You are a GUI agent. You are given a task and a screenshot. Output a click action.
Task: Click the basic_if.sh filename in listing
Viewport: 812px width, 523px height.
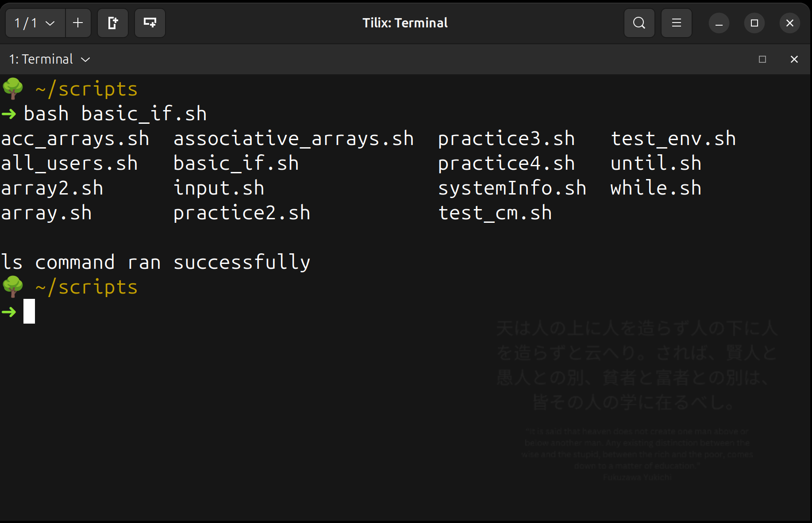tap(236, 164)
